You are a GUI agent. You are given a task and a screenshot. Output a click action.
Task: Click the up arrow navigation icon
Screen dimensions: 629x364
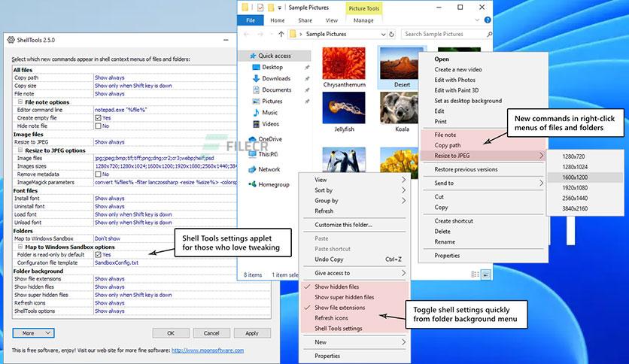click(x=281, y=34)
